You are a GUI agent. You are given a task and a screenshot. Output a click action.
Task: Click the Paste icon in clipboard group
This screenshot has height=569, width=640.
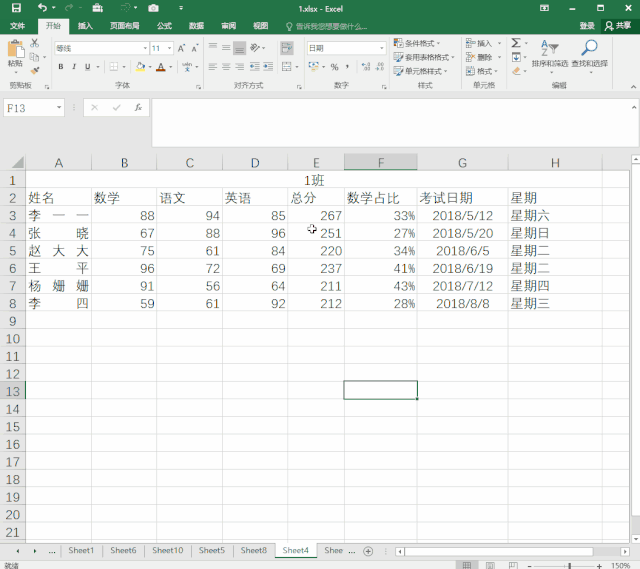coord(15,52)
